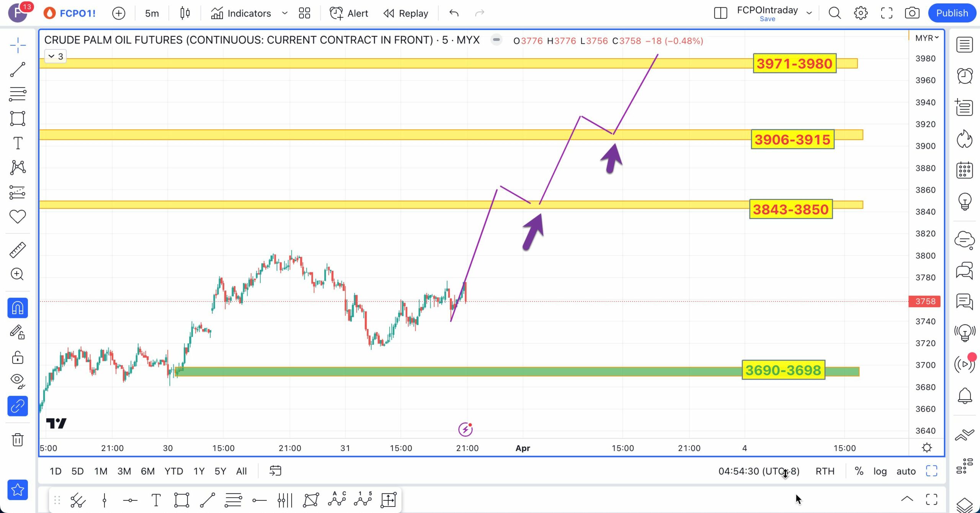Click the FCPO1! symbol search field
Viewport: 980px width, 513px height.
tap(77, 13)
